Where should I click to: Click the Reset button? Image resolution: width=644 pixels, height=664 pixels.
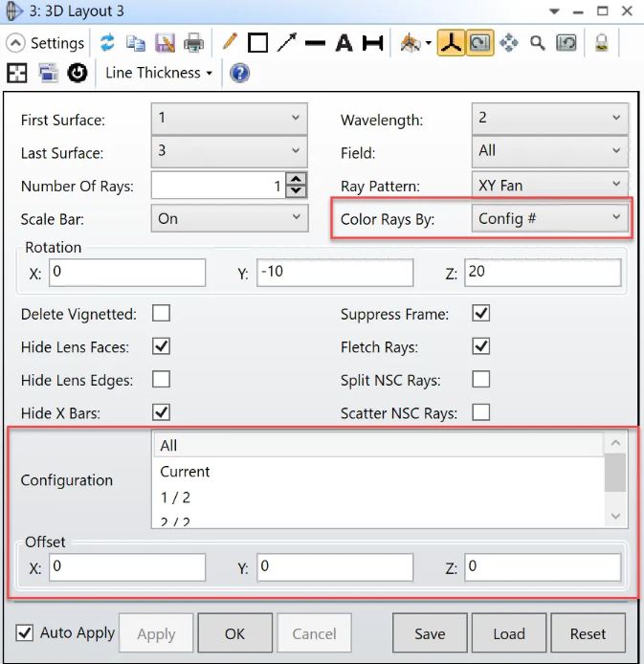[588, 633]
